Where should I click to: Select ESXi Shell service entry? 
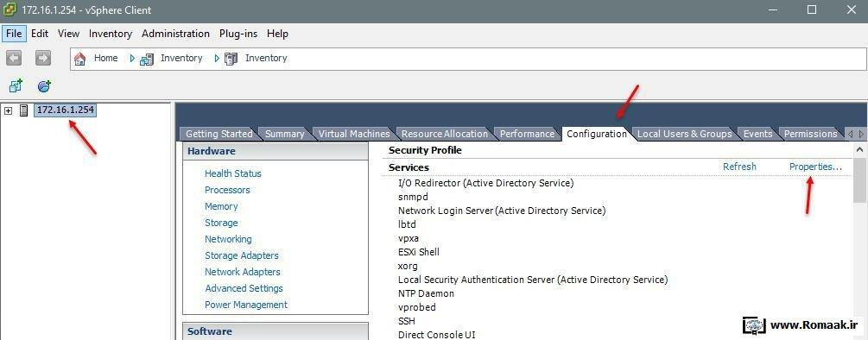tap(419, 252)
